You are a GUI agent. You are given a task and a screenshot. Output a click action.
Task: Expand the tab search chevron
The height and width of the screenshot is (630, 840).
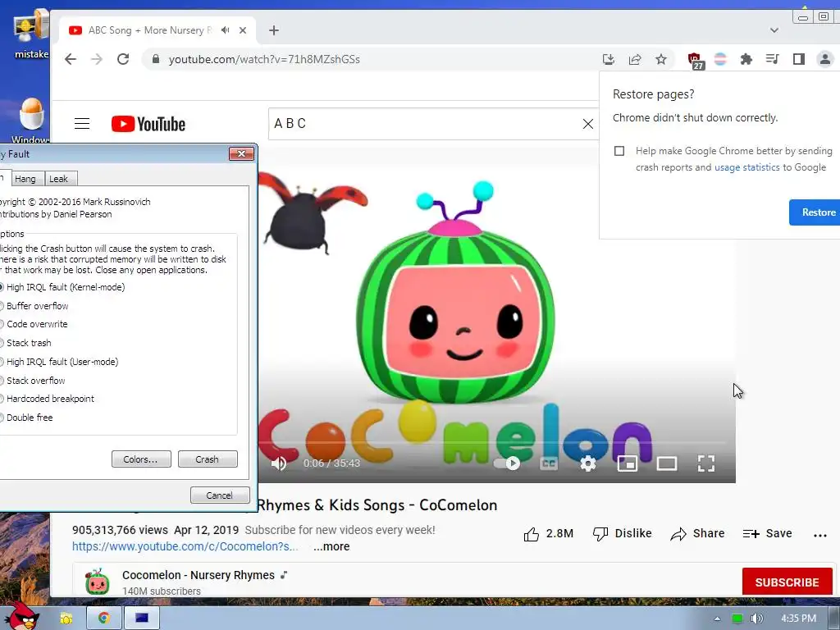pyautogui.click(x=774, y=30)
